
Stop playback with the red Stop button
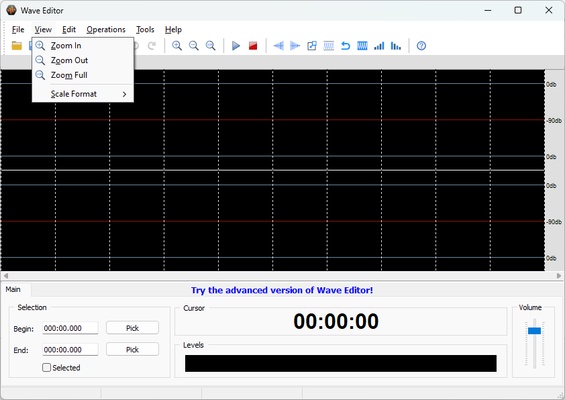point(253,46)
